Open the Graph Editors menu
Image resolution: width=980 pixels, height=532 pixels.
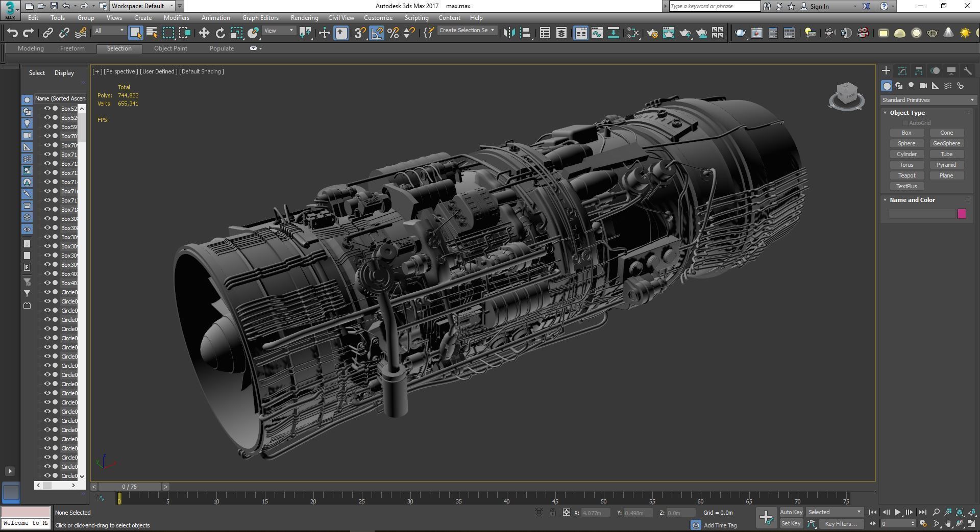pos(260,18)
